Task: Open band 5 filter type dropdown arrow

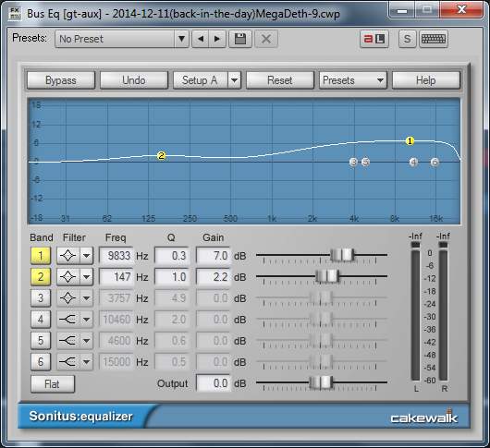Action: coord(87,341)
